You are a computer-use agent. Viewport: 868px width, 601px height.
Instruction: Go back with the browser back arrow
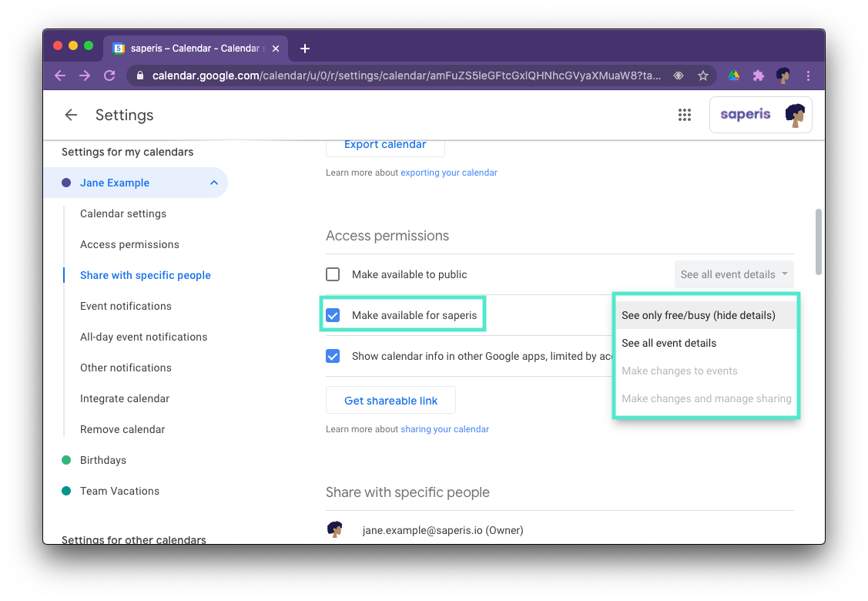click(x=60, y=76)
